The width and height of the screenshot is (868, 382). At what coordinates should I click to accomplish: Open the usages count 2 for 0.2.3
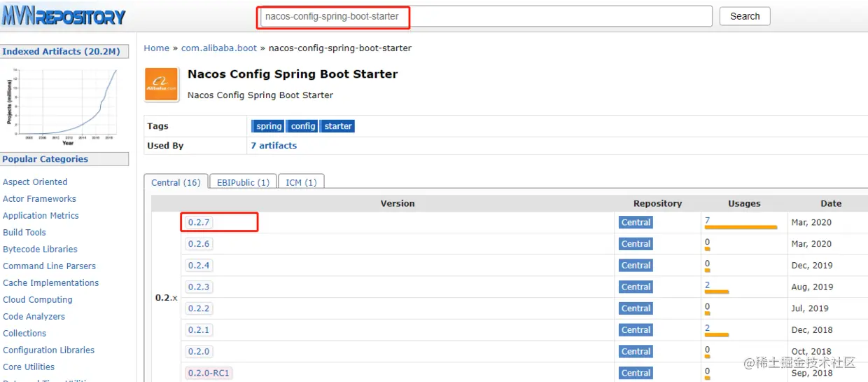tap(708, 285)
